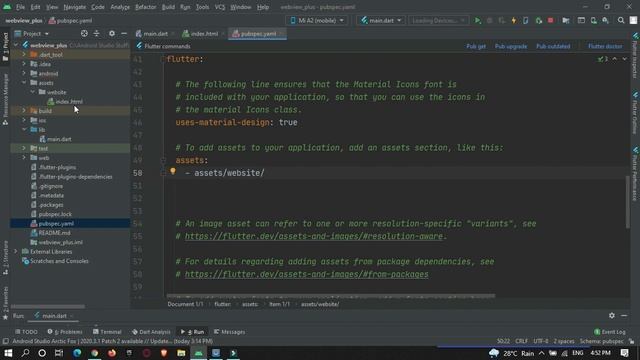The width and height of the screenshot is (640, 360).
Task: Click the CRLF line separator status entry
Action: pos(521,341)
